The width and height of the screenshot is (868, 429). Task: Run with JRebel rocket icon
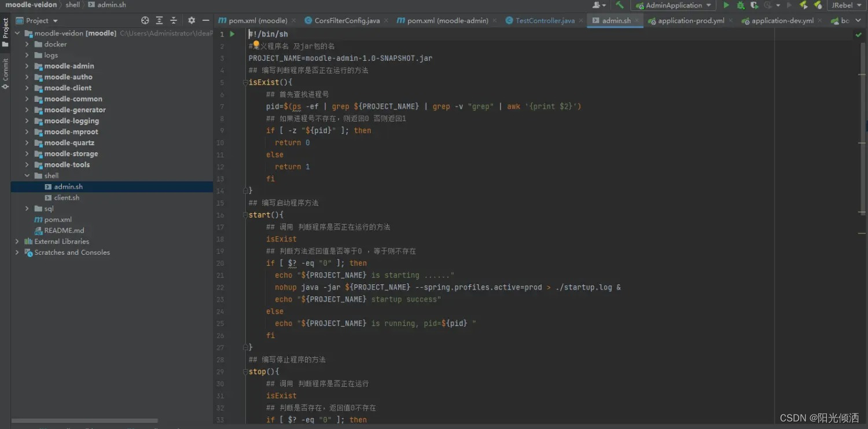(x=804, y=5)
